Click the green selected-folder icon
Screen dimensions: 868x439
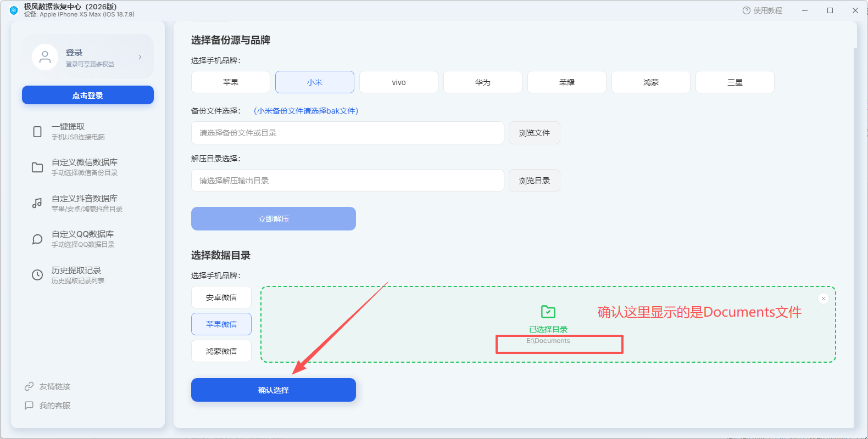click(x=548, y=312)
